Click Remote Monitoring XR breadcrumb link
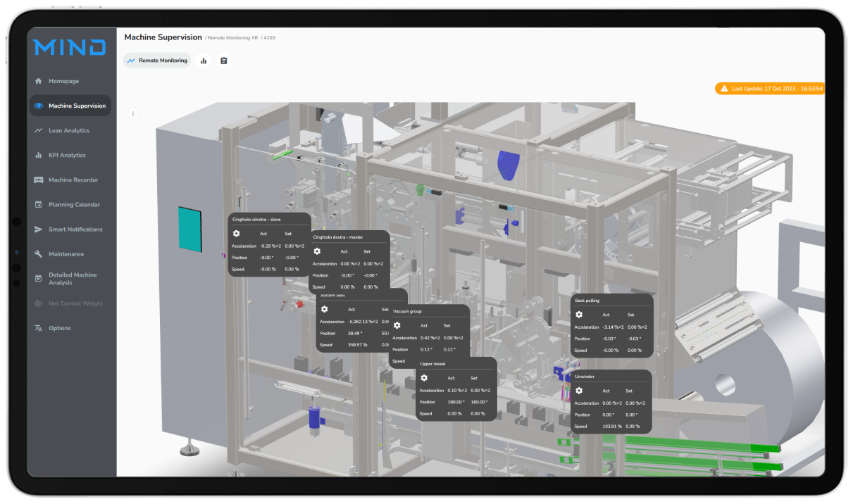853x504 pixels. (233, 37)
